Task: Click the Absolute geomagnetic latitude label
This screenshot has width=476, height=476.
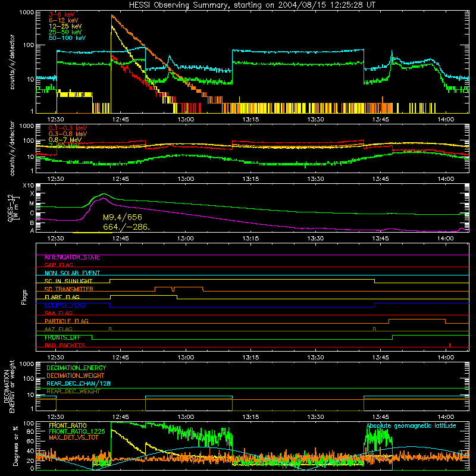Action: tap(411, 425)
